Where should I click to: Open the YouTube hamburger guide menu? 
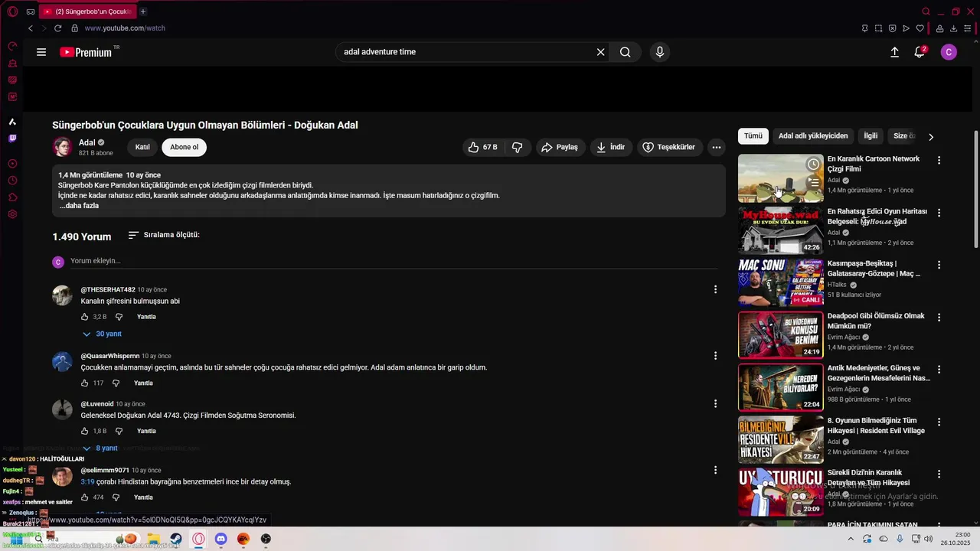tap(41, 52)
